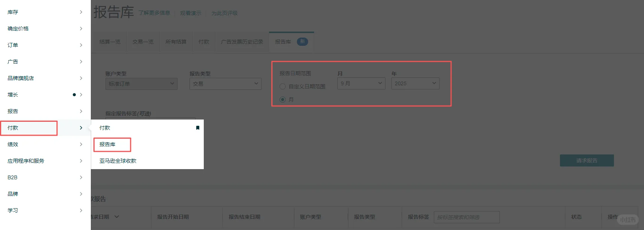Switch to the 所有结算 tab
644x230 pixels.
(176, 42)
